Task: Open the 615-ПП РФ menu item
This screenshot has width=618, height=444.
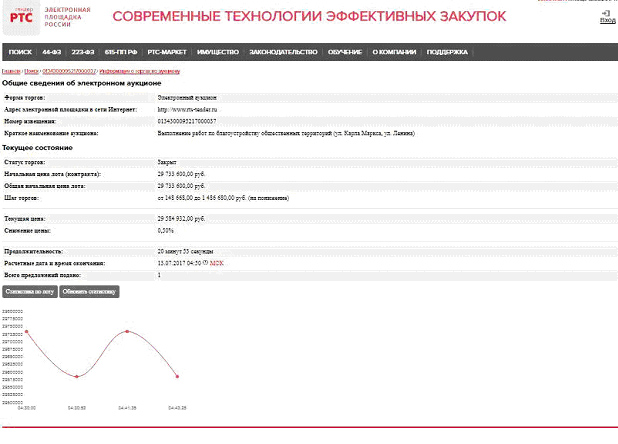Action: pos(121,52)
